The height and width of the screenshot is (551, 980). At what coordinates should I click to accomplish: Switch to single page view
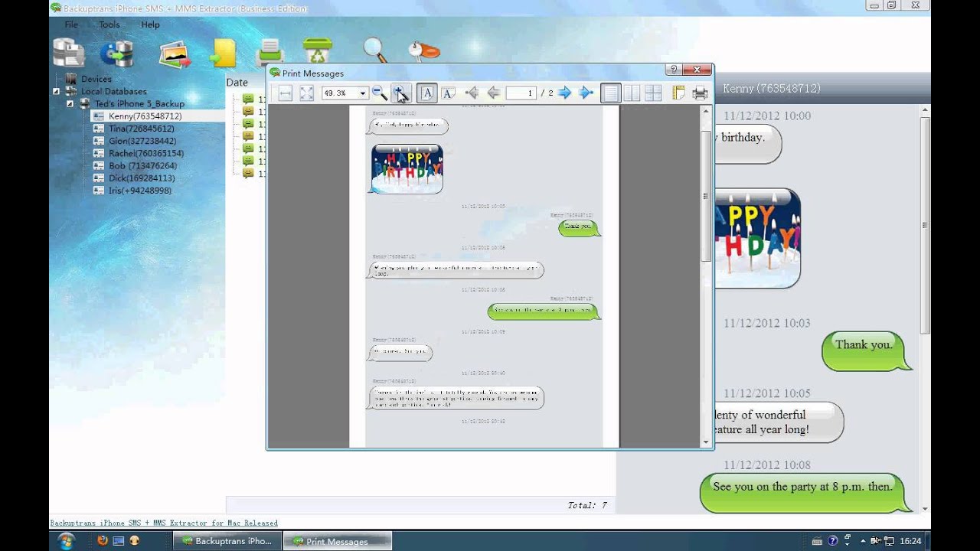[610, 93]
